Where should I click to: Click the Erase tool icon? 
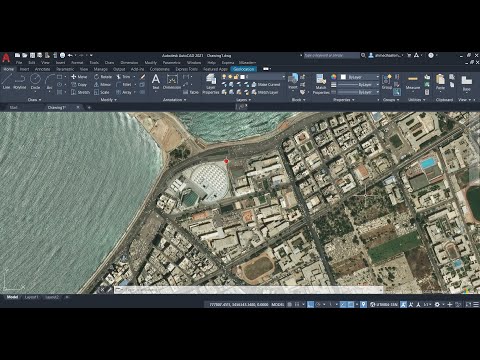[x=143, y=77]
